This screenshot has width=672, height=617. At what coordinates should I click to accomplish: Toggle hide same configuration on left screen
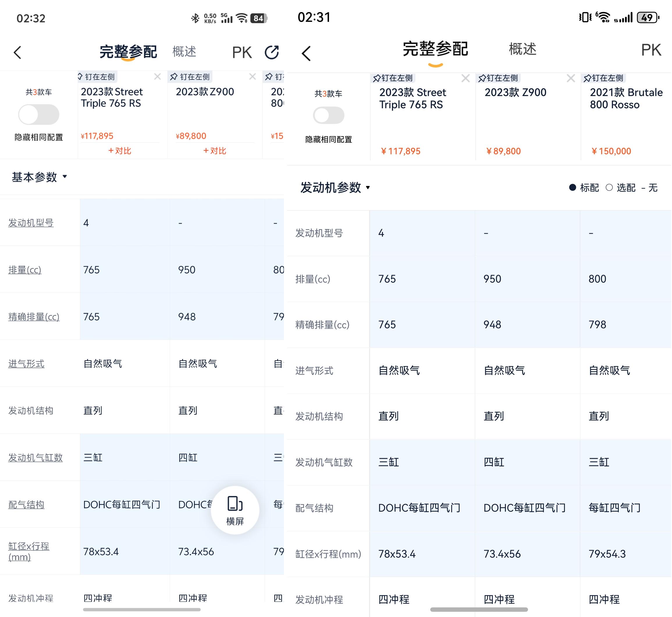[x=39, y=114]
